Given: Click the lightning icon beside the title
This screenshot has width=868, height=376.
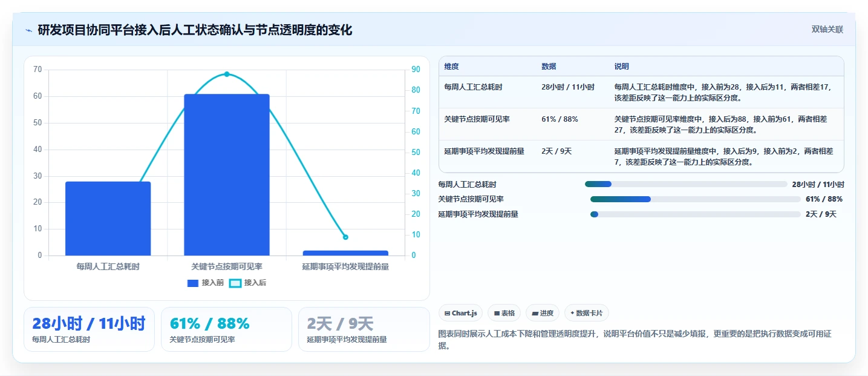Looking at the screenshot, I should coord(28,30).
